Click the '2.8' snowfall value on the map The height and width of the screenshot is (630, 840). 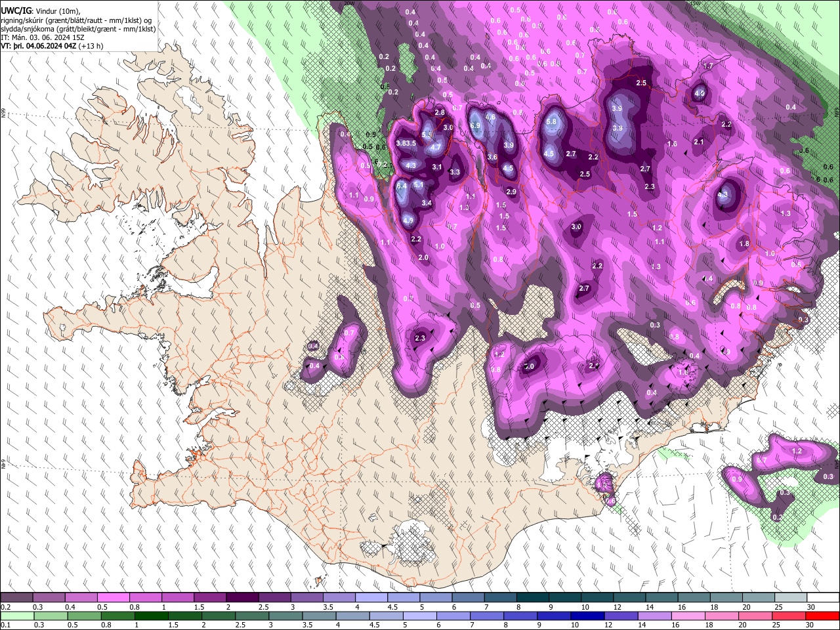(x=440, y=112)
